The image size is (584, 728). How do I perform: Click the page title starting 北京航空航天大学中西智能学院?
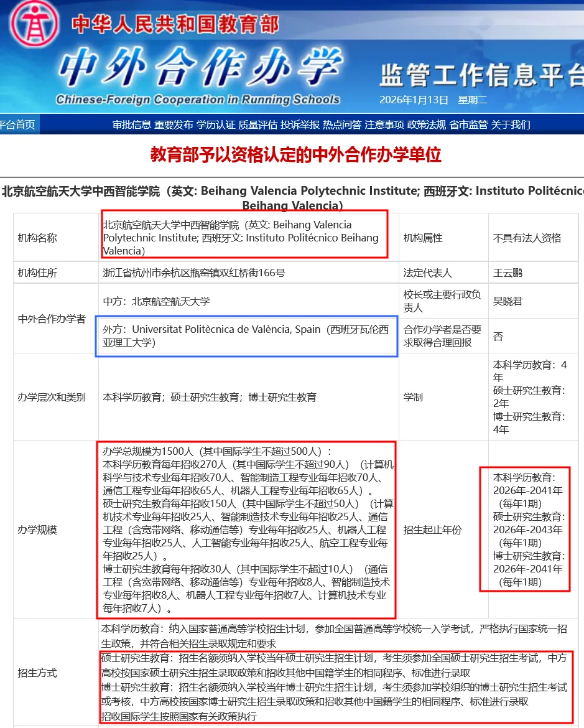[292, 198]
